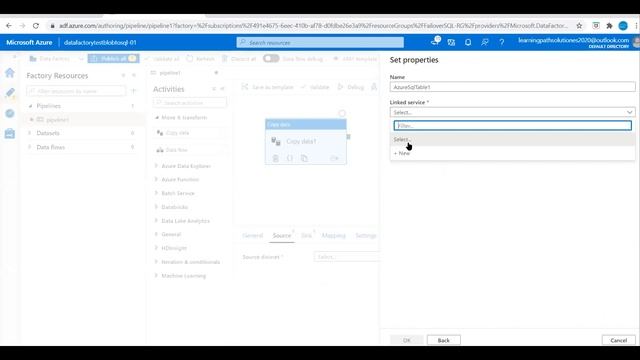Open the browser profile avatar

pyautogui.click(x=623, y=25)
